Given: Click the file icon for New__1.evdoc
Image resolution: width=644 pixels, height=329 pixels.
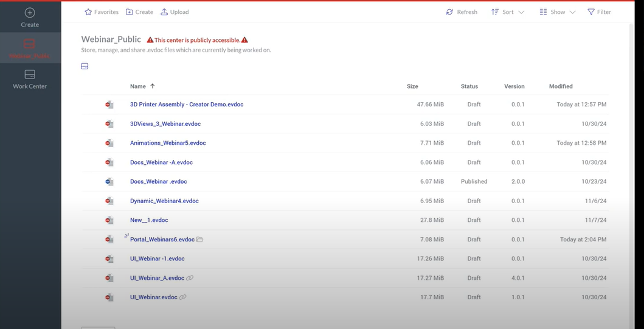Looking at the screenshot, I should (x=109, y=220).
